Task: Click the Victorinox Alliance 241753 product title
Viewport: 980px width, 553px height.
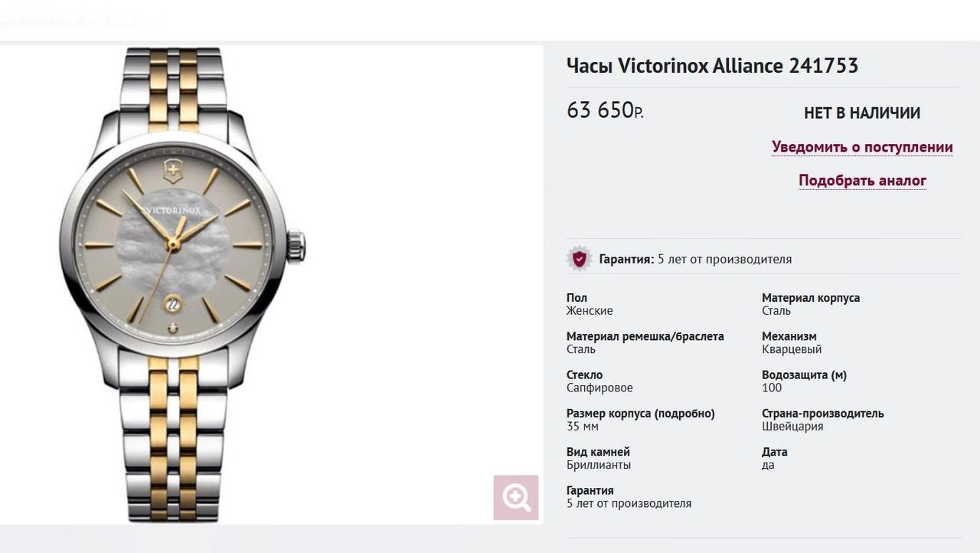Action: click(x=712, y=66)
